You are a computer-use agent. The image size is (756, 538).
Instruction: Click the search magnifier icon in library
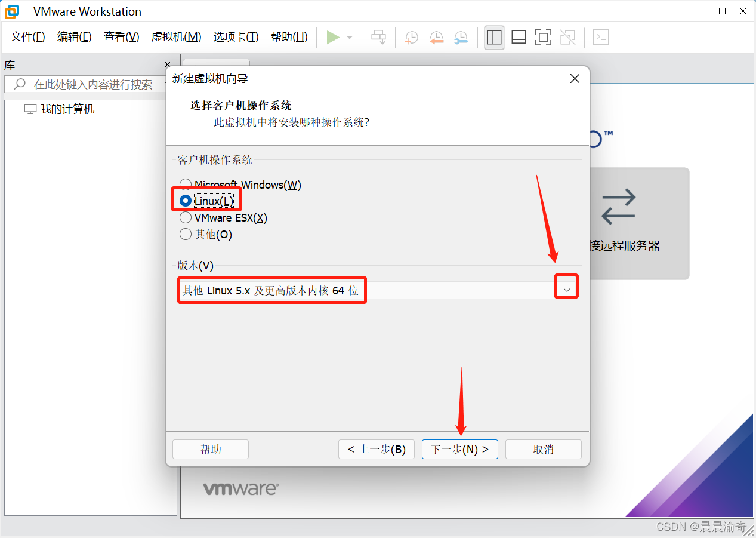pyautogui.click(x=20, y=84)
